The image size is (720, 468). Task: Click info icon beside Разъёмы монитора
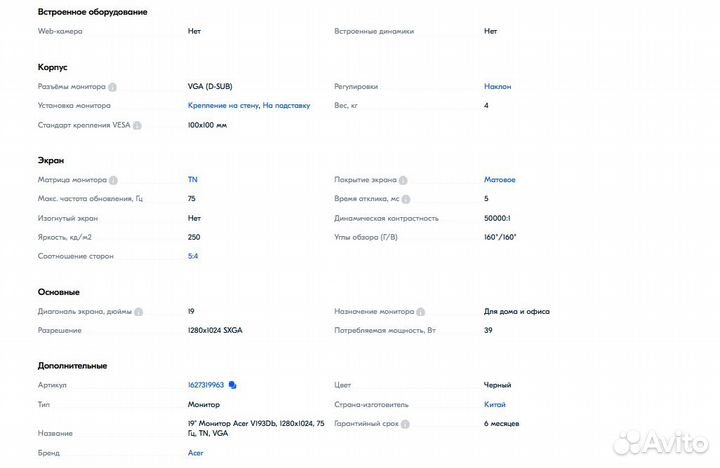(x=113, y=87)
